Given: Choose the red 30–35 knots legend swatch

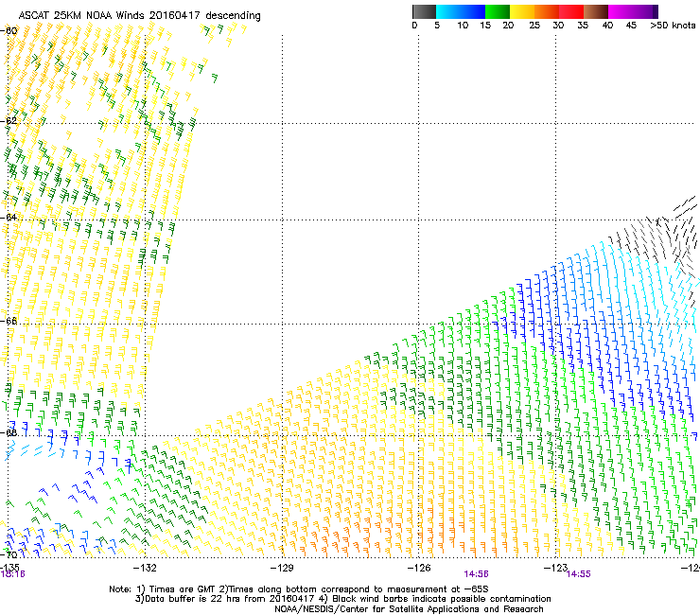Looking at the screenshot, I should 571,11.
